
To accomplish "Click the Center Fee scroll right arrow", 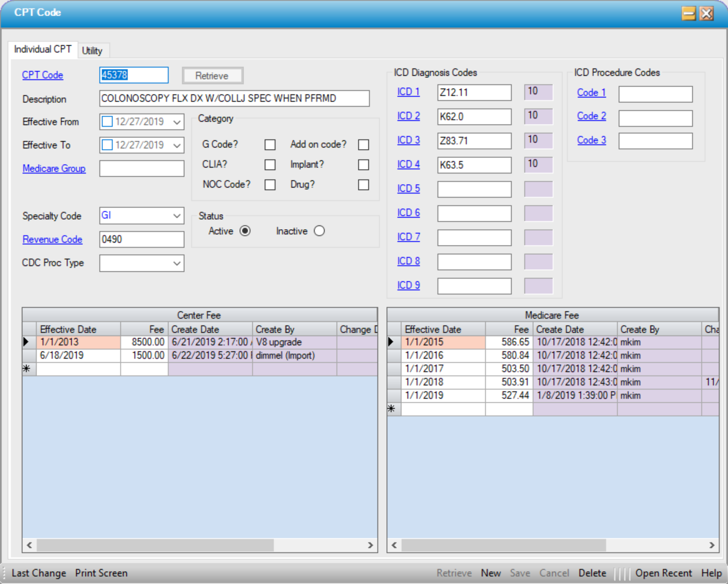I will pyautogui.click(x=370, y=545).
